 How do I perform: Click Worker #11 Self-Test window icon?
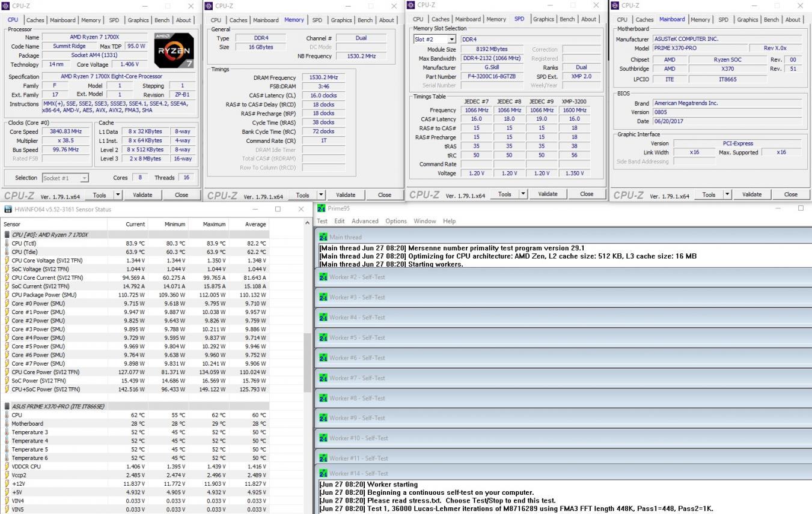point(323,458)
